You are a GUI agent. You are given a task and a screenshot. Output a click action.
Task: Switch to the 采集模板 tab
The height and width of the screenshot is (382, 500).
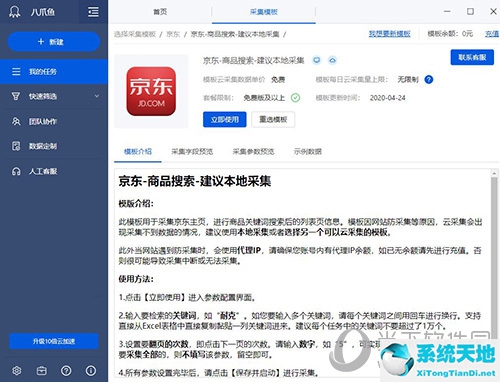(x=264, y=12)
